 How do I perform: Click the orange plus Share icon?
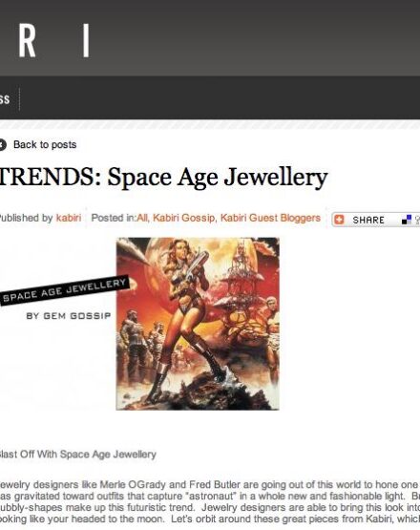tap(339, 220)
